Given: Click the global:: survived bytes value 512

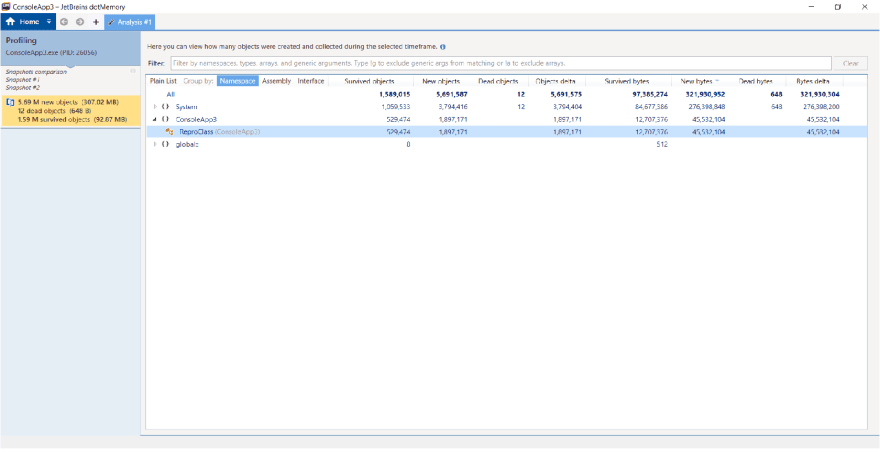Looking at the screenshot, I should pos(663,144).
